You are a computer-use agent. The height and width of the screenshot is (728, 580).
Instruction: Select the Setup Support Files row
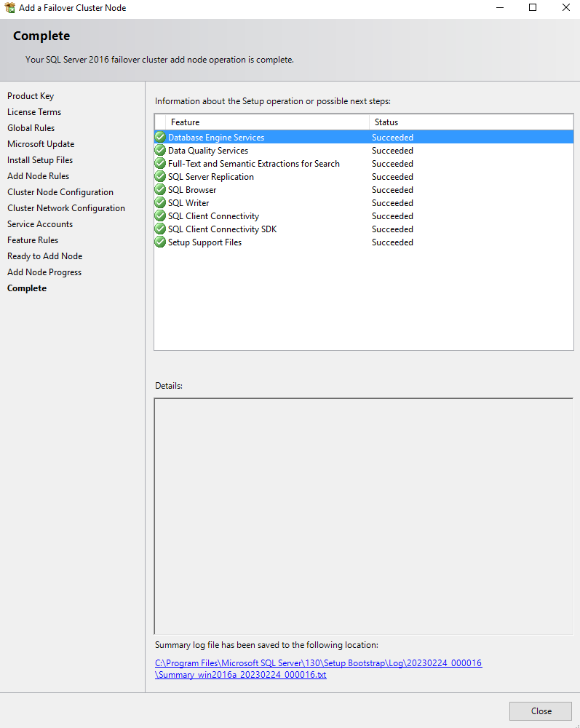tap(364, 242)
